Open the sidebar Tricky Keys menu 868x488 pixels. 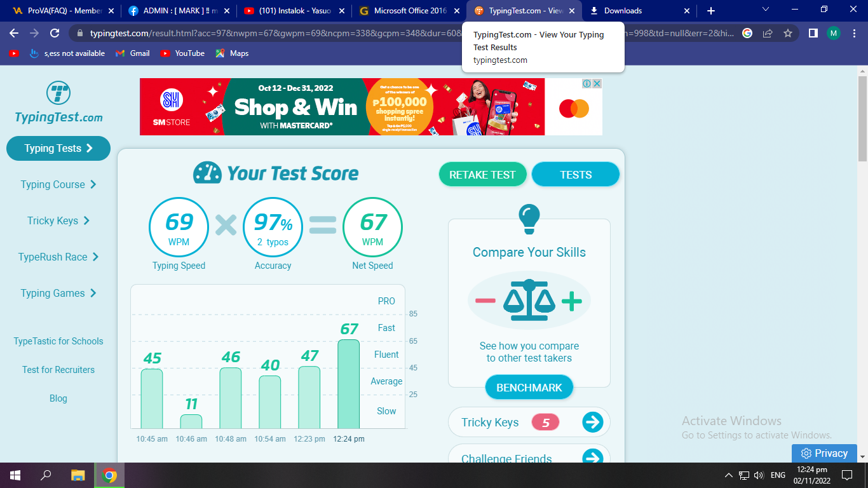58,220
